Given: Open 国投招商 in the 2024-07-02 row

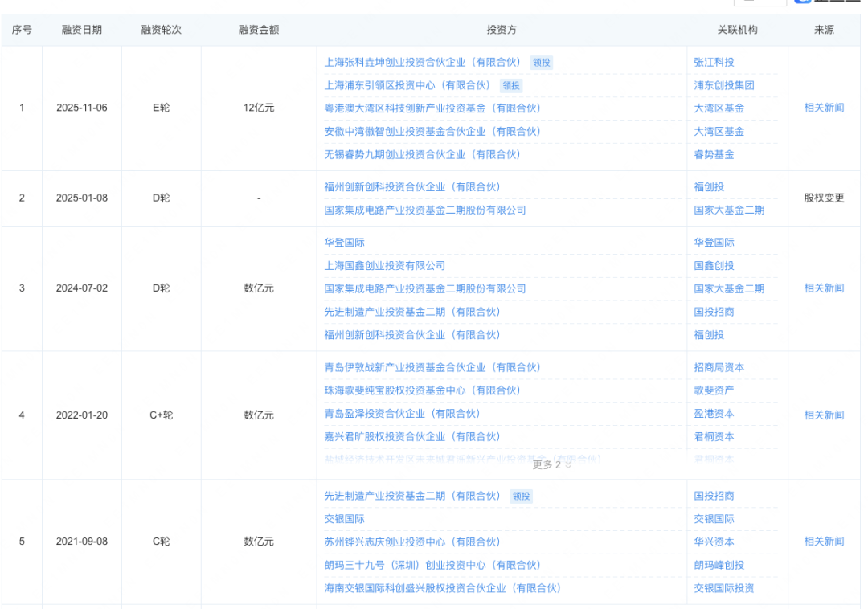Looking at the screenshot, I should (714, 312).
